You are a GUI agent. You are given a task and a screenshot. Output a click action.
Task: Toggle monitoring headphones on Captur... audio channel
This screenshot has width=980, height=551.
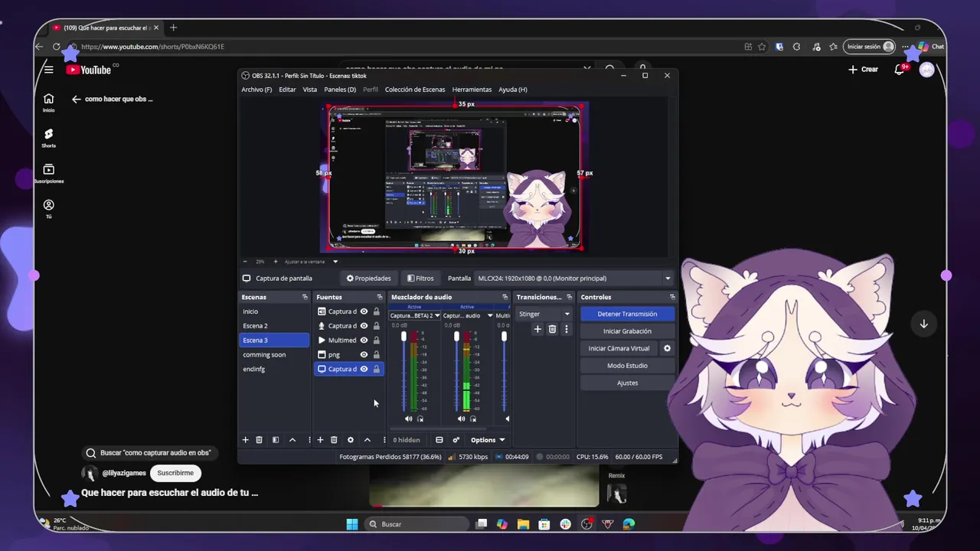pos(473,419)
